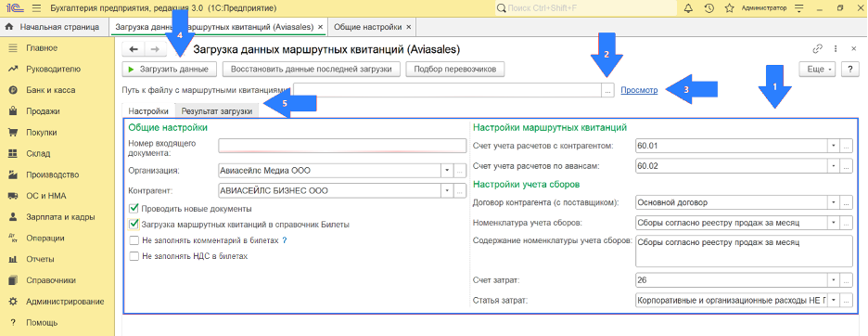Open the form's three-dot menu
Image resolution: width=868 pixels, height=336 pixels.
coord(836,49)
